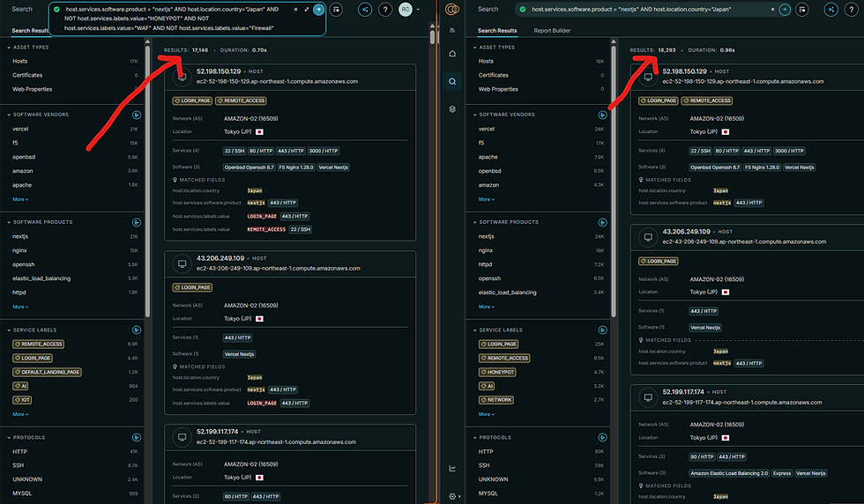Show More software vendors, 17,146-results window
864x504 pixels.
click(x=20, y=199)
